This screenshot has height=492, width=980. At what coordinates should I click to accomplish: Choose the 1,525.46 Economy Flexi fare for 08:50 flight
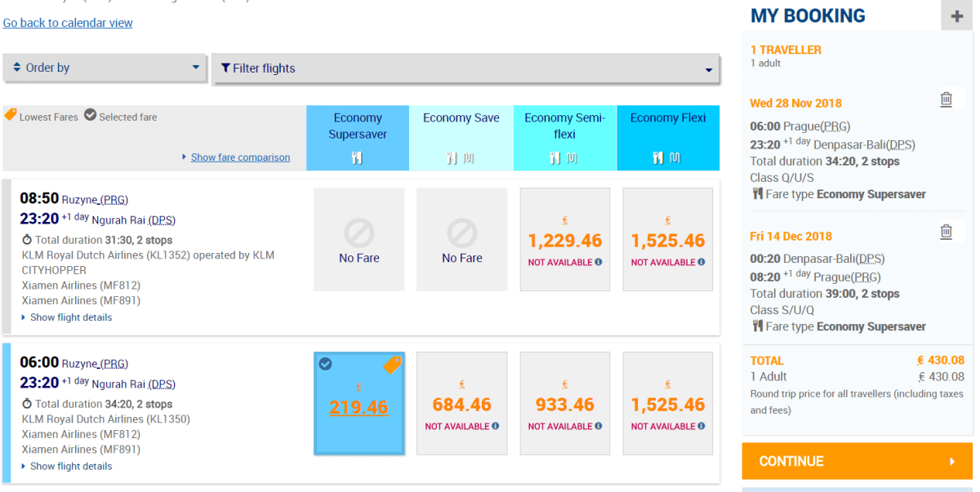point(667,241)
